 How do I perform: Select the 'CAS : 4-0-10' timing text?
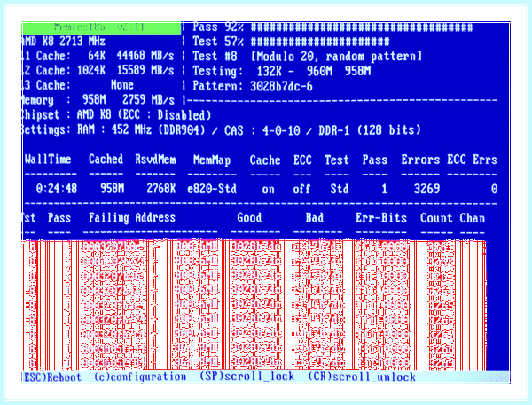point(262,130)
